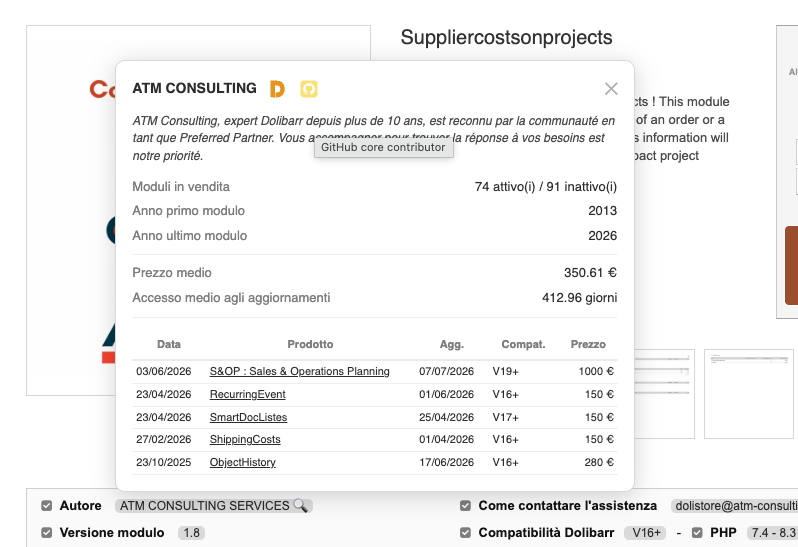Open the SmartDocListes product link
Image resolution: width=798 pixels, height=547 pixels.
[248, 417]
